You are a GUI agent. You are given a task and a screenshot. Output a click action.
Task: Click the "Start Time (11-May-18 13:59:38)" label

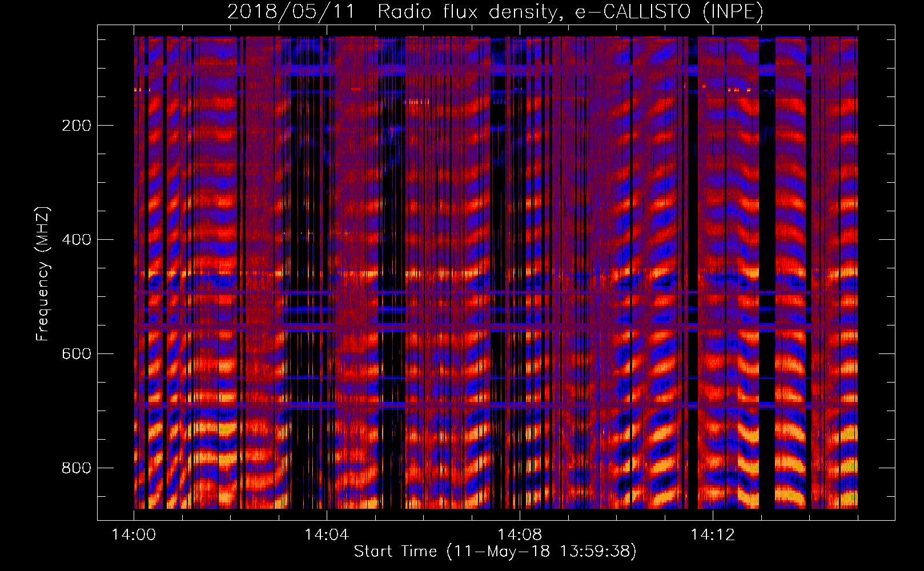[495, 552]
